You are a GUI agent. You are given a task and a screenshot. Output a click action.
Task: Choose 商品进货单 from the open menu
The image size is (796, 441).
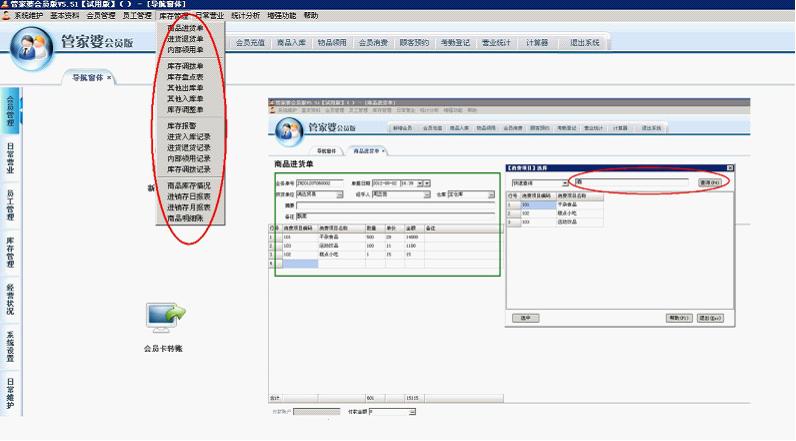185,28
